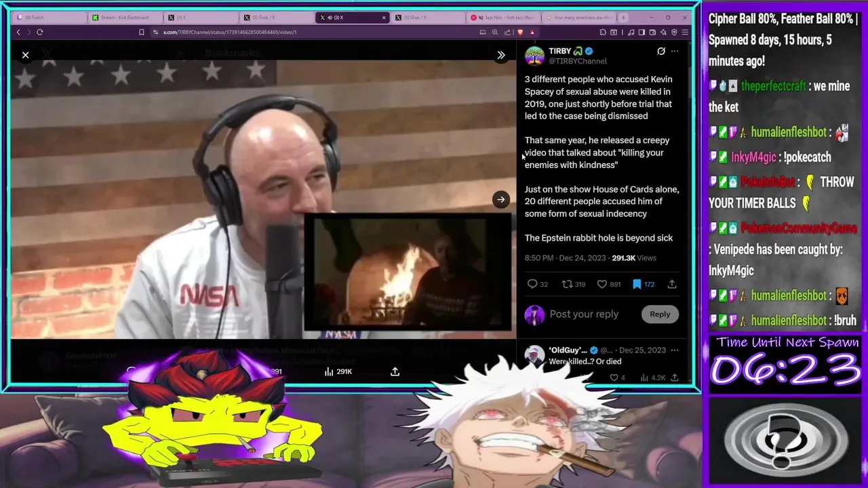Image resolution: width=868 pixels, height=488 pixels.
Task: View video analytics 291K under player
Action: [x=338, y=371]
